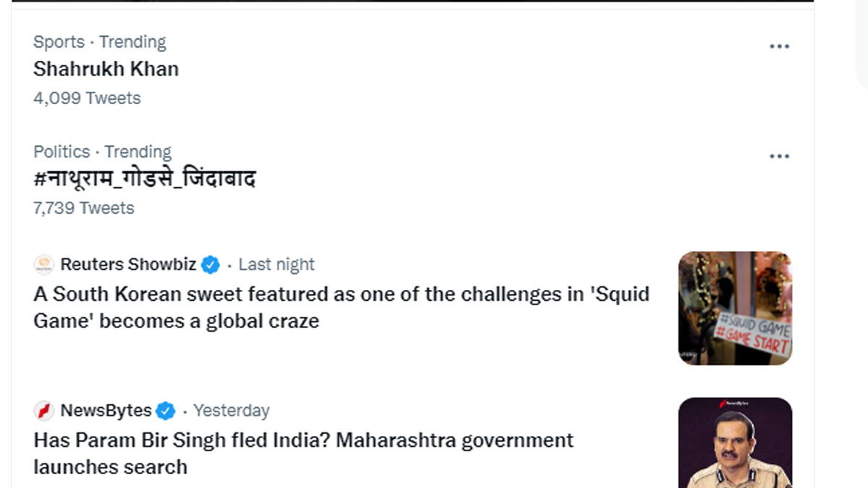Viewport: 868px width, 488px height.
Task: Click NewsBytes blue verified badge
Action: pos(166,411)
